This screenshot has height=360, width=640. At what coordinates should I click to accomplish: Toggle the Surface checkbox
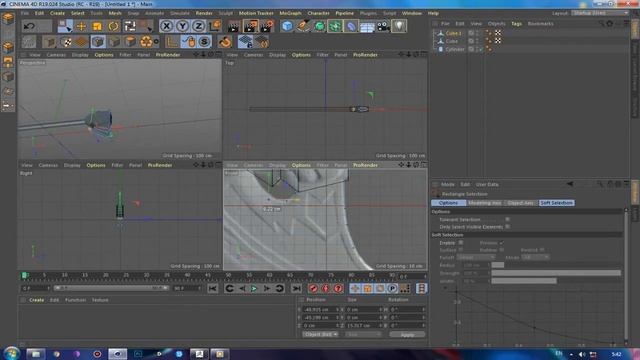[x=461, y=250]
